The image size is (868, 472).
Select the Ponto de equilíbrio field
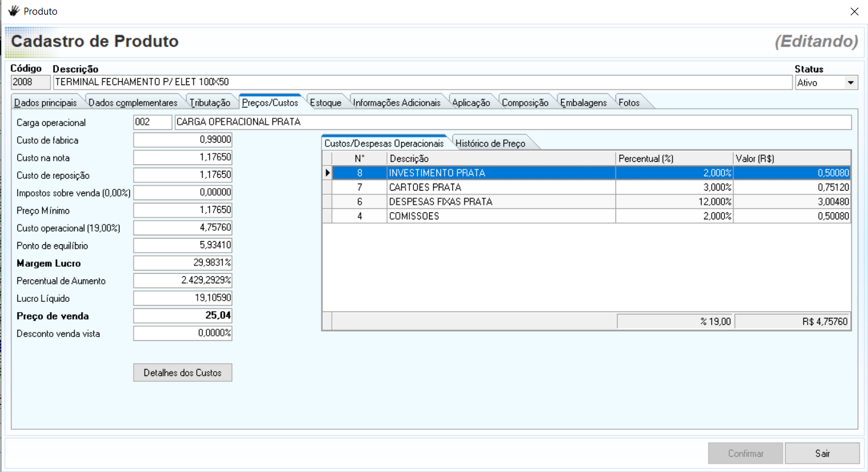tap(183, 246)
